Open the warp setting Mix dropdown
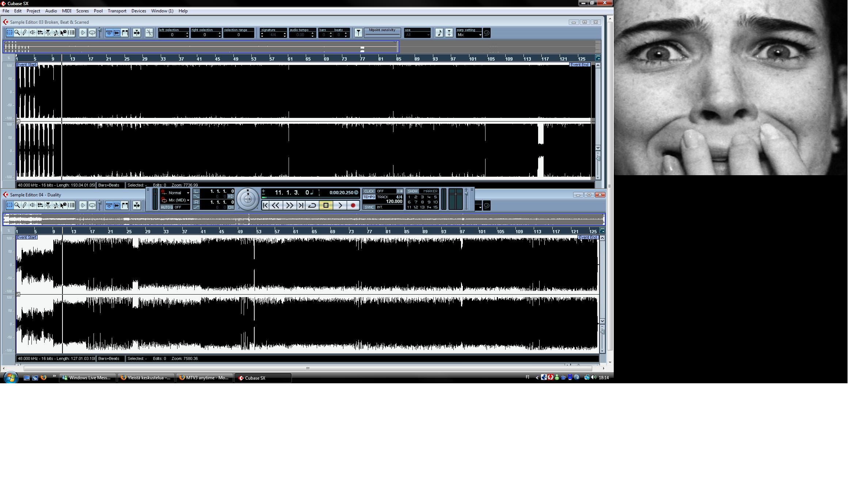The width and height of the screenshot is (868, 503). (x=469, y=35)
